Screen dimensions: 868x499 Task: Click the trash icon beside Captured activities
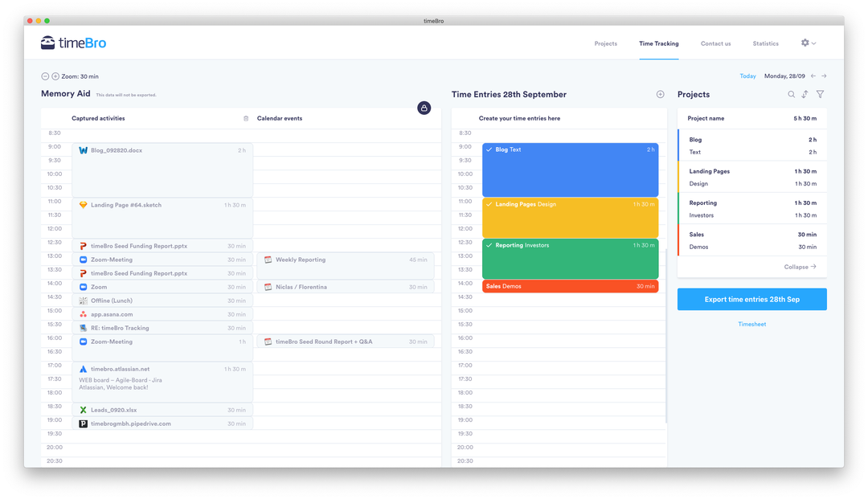(246, 119)
